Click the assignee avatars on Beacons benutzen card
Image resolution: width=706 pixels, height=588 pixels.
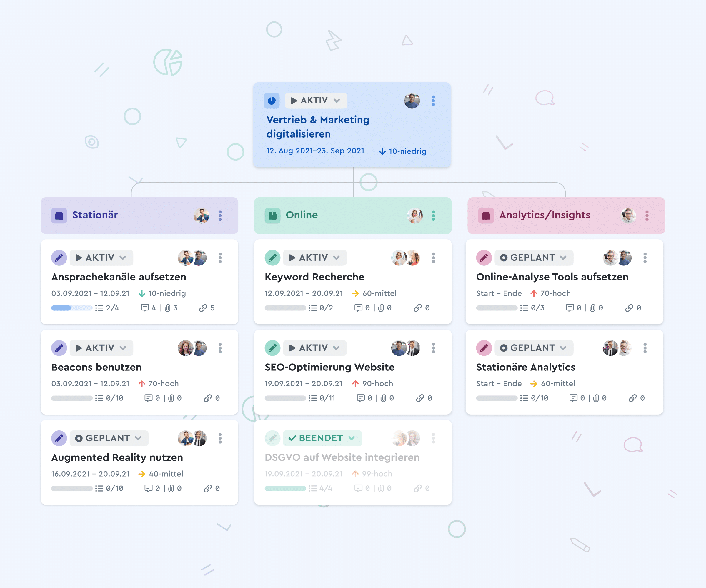(x=192, y=348)
